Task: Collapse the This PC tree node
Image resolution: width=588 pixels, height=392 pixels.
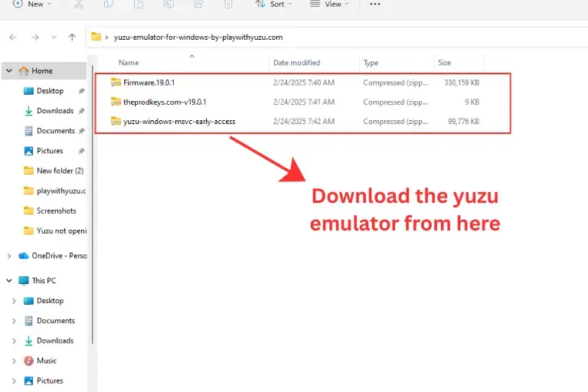Action: click(x=9, y=280)
